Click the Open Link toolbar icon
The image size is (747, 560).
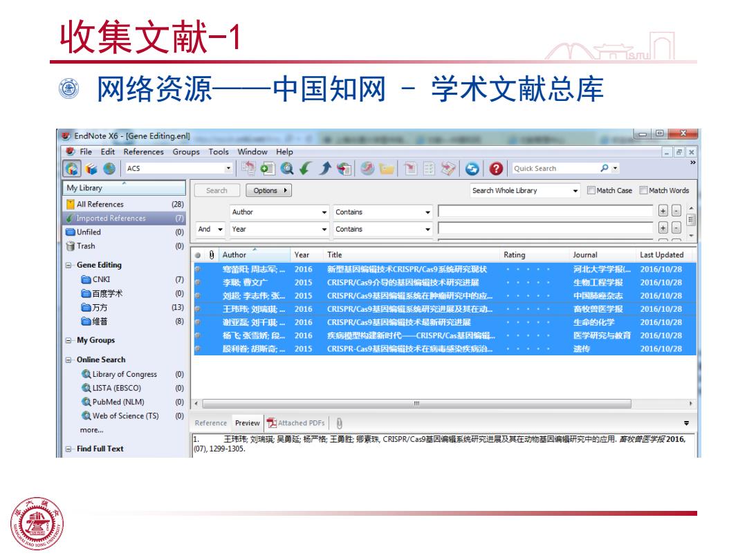click(367, 169)
